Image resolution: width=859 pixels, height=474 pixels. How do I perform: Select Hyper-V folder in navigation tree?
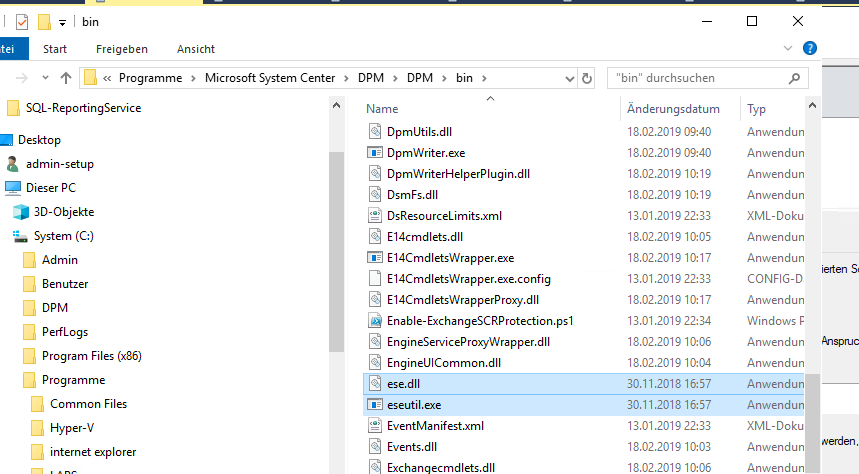click(x=71, y=427)
